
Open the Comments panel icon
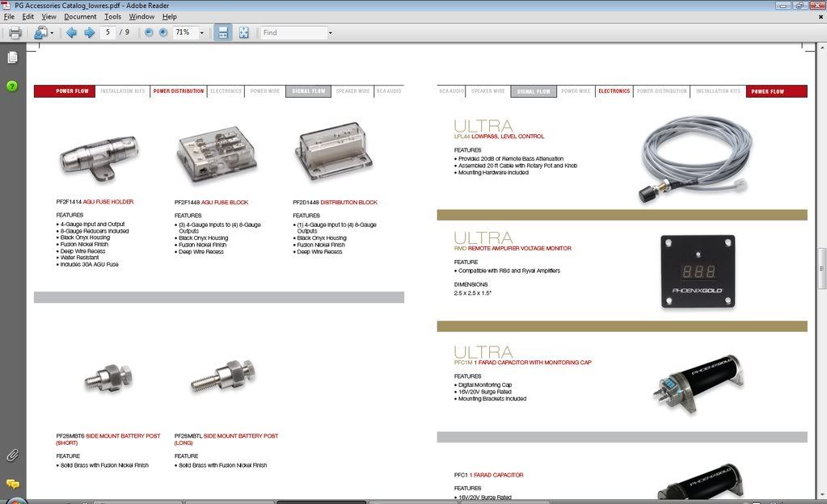coord(12,484)
